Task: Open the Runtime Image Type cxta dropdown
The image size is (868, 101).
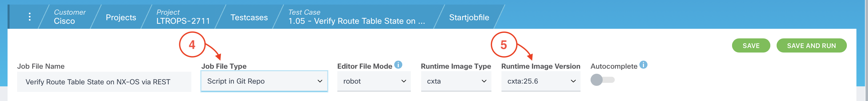Action: 456,81
